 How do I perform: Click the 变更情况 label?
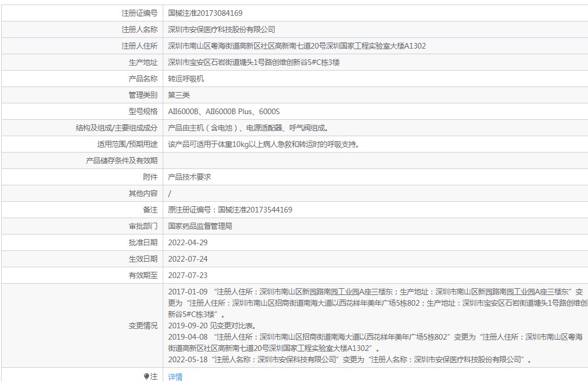tap(143, 325)
